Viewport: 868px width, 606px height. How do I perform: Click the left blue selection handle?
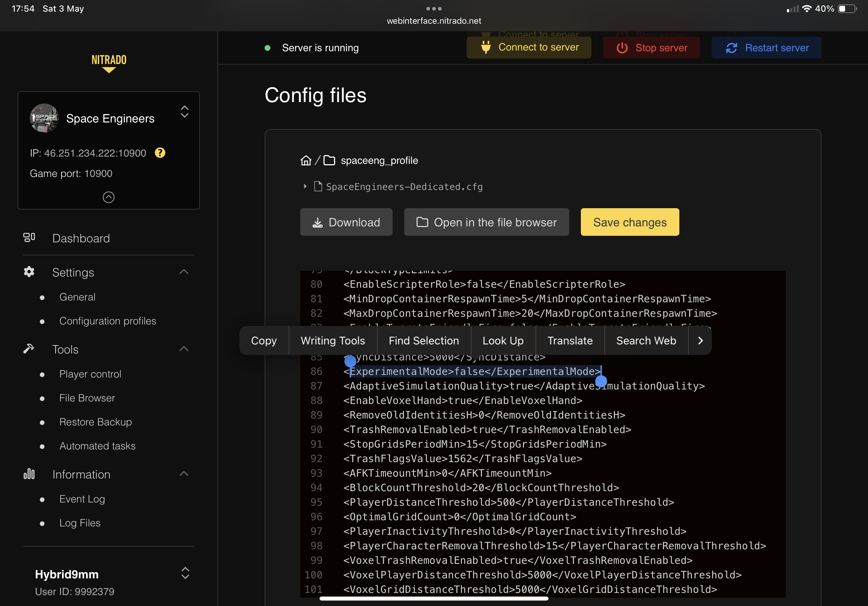(x=350, y=361)
